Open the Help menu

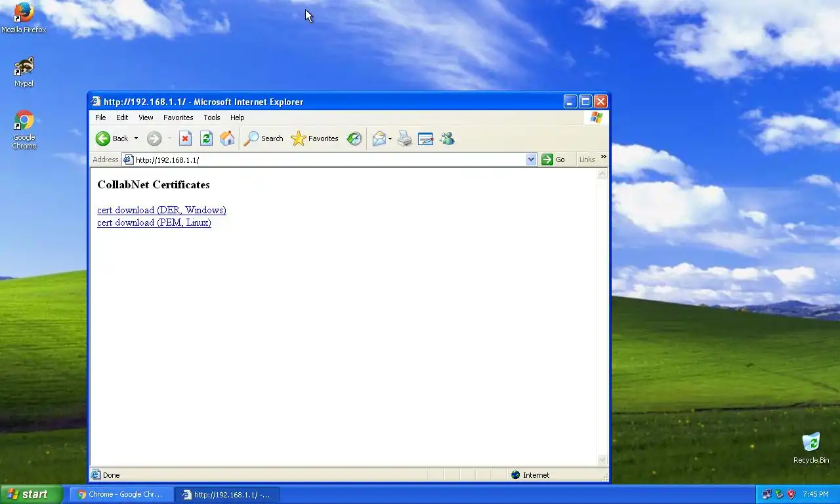238,117
